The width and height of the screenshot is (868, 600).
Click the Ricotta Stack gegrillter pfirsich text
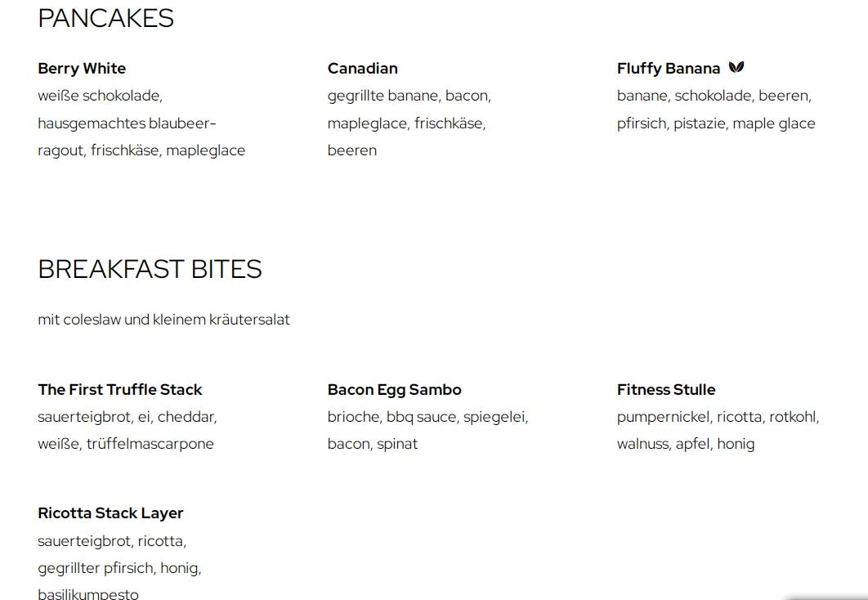coord(119,568)
